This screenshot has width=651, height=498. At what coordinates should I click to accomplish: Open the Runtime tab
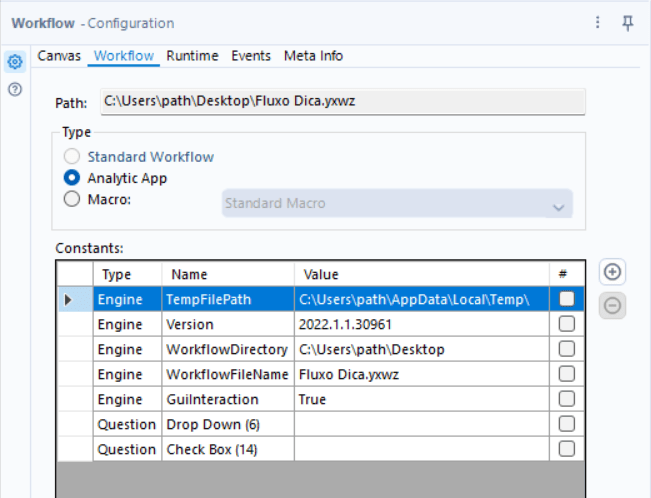[x=192, y=56]
